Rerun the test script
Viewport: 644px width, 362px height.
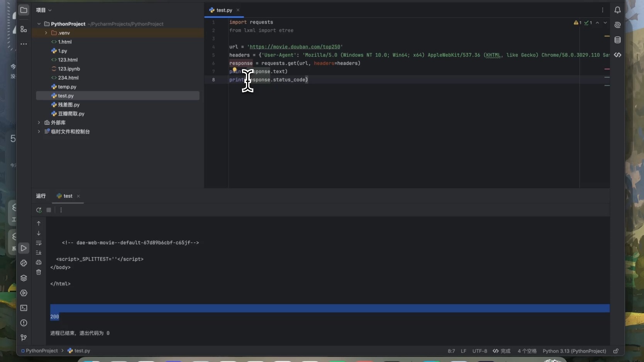point(39,210)
